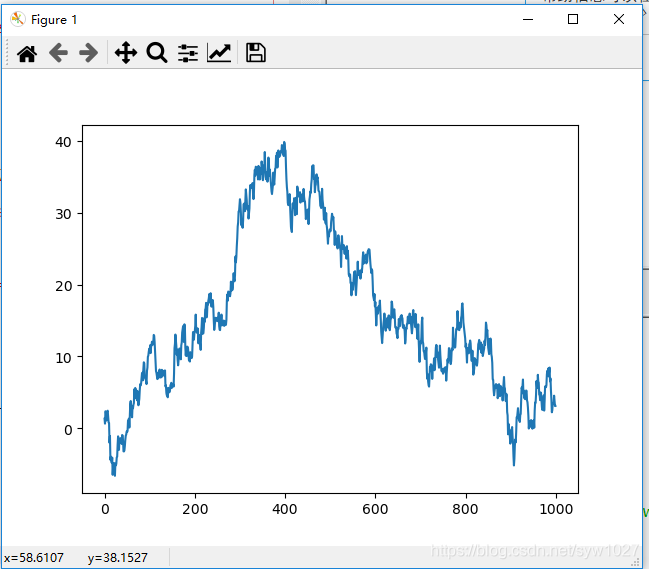Click the y-axis tick label 30
The image size is (649, 569).
point(63,214)
